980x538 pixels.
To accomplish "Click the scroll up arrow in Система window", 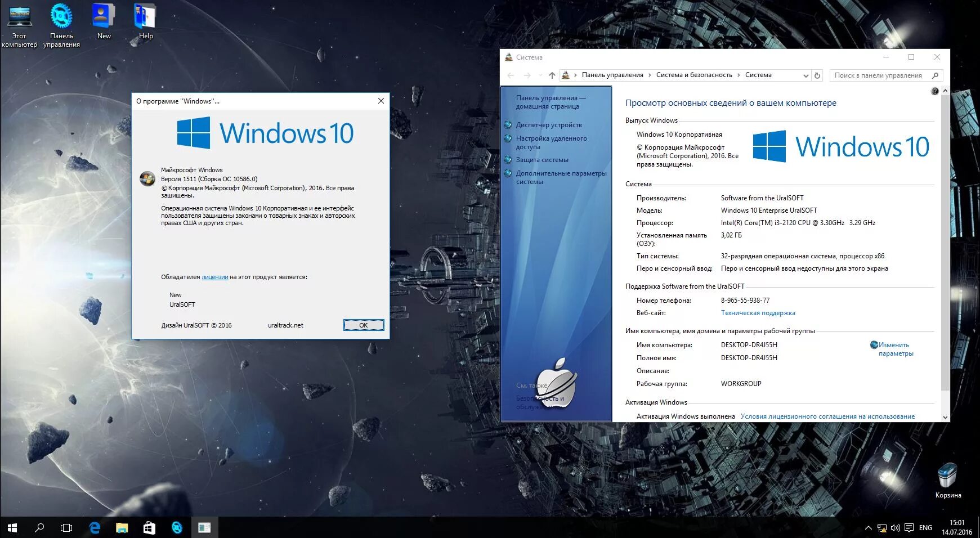I will 945,91.
